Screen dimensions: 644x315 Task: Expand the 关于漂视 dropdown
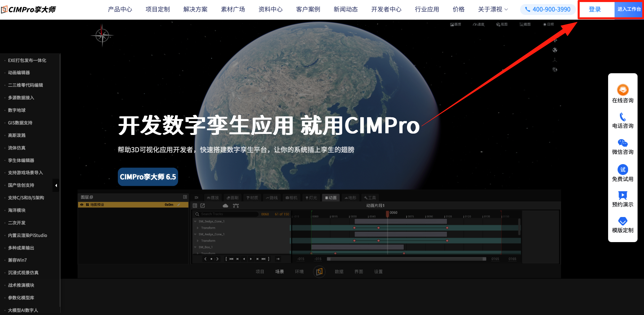[x=493, y=9]
